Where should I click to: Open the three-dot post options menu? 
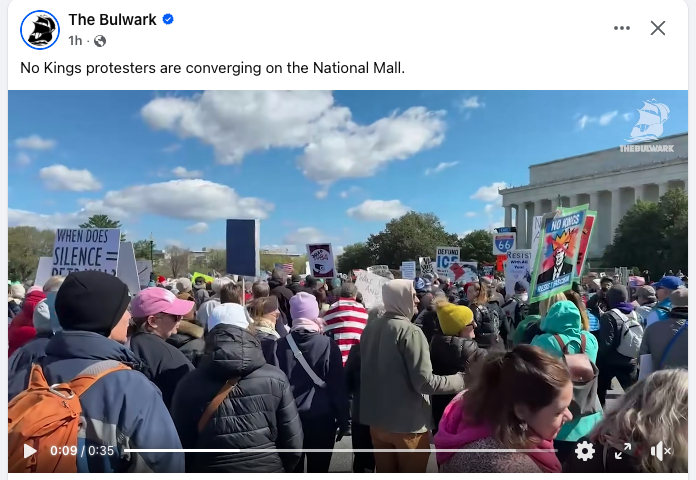click(622, 28)
